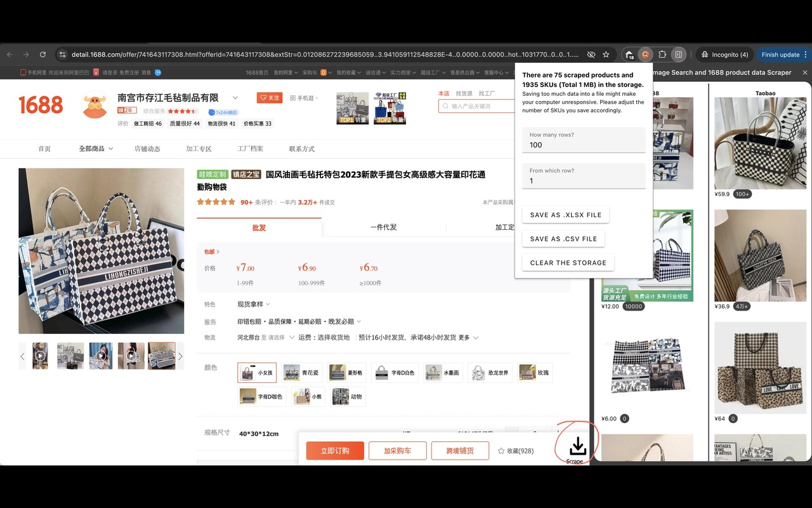Viewport: 812px width, 508px height.
Task: Click the 加采购车 button
Action: (397, 451)
